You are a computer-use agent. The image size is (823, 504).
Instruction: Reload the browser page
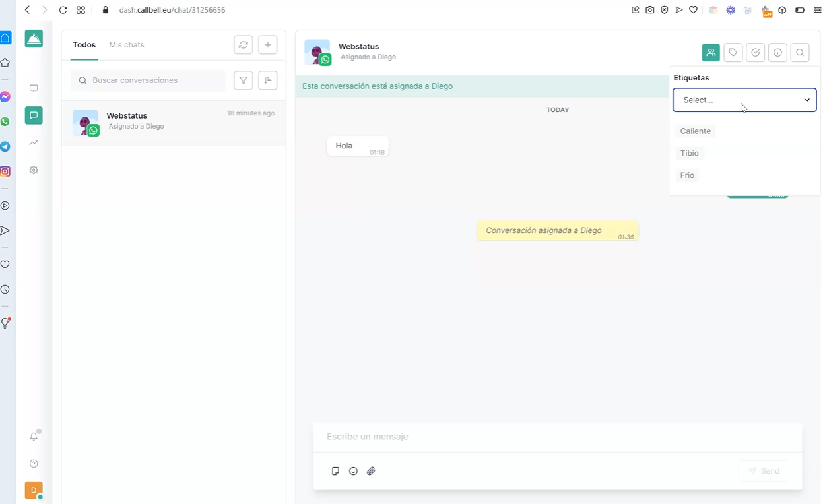[x=63, y=10]
